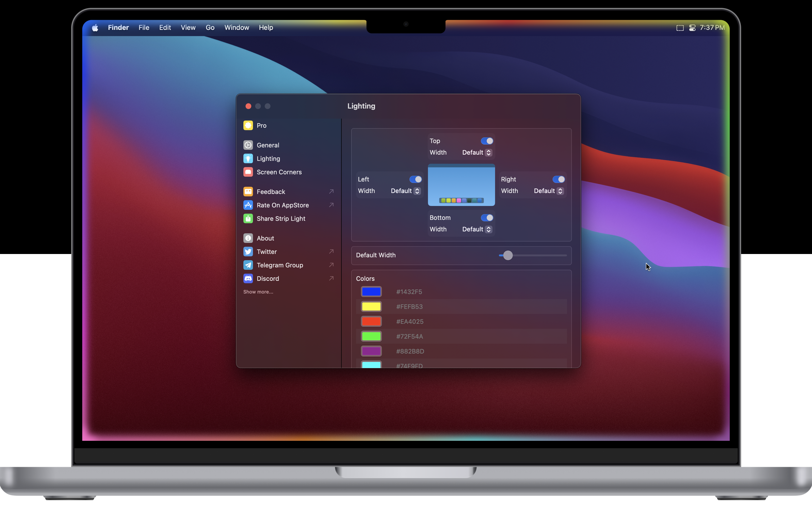Click the Rate On AppStore icon
The width and height of the screenshot is (812, 508).
click(248, 205)
